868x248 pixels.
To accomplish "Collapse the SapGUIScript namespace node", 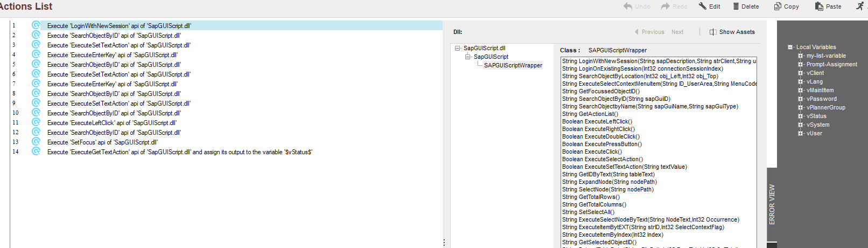I will tap(468, 57).
